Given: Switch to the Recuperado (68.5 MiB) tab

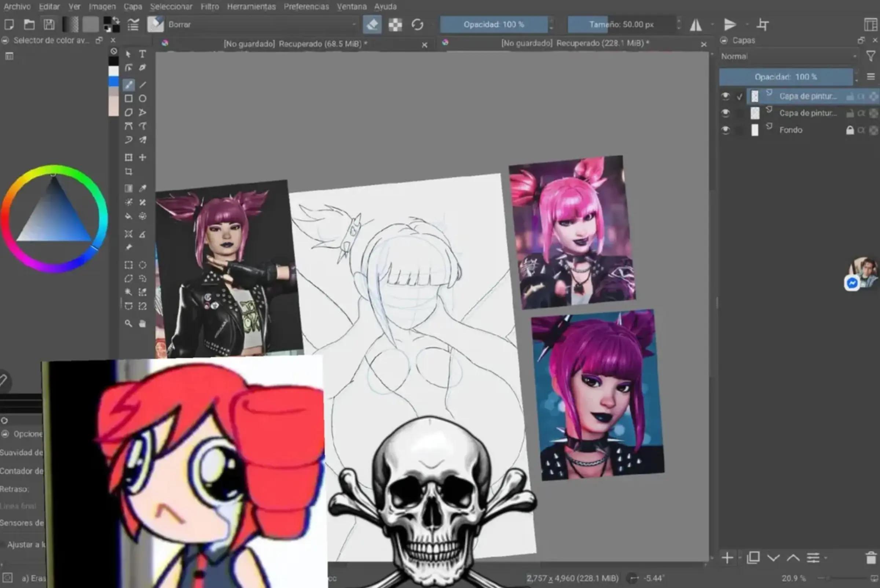Looking at the screenshot, I should point(295,44).
